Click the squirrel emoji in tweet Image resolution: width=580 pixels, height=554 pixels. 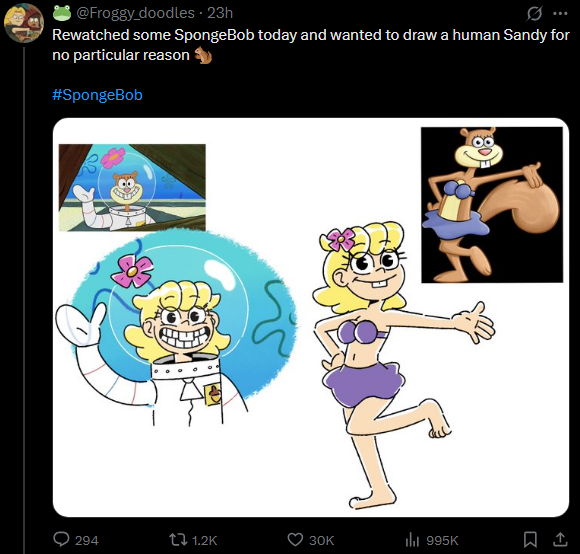coord(203,55)
